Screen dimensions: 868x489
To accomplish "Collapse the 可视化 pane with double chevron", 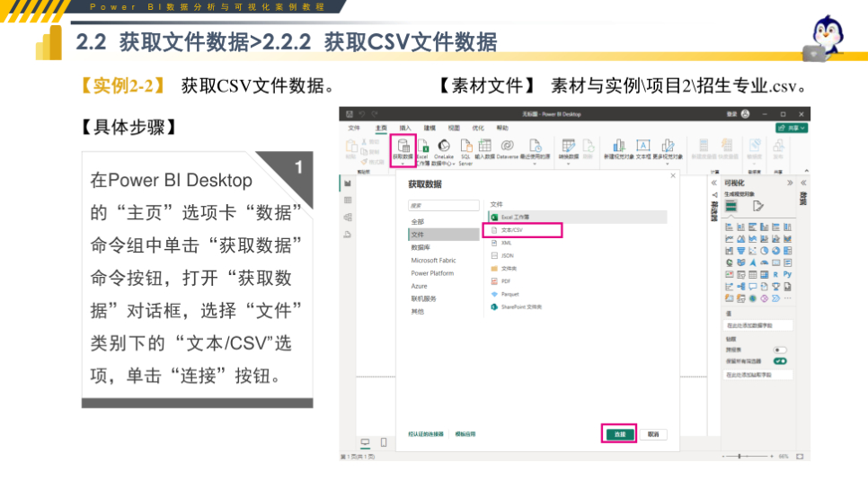I will (x=790, y=182).
